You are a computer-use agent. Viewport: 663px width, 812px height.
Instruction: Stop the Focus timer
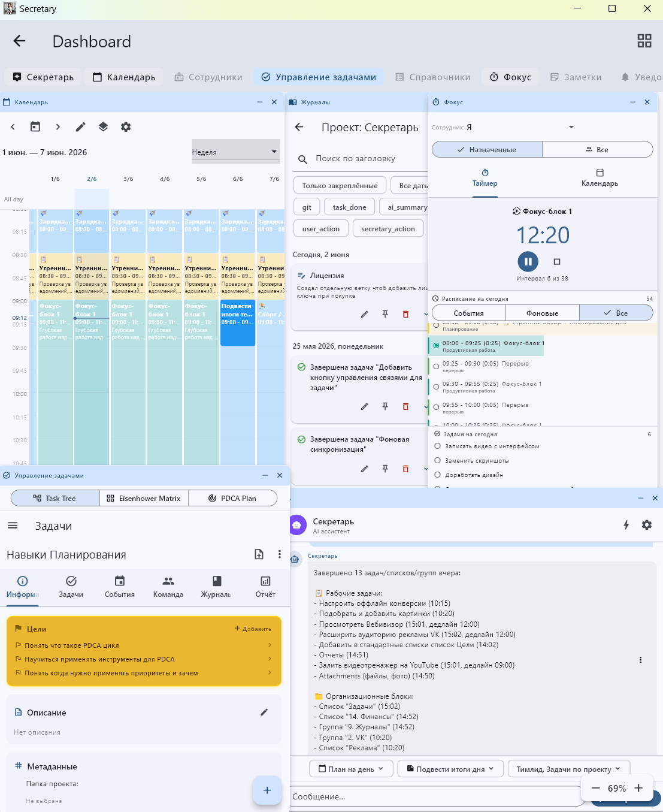point(557,261)
